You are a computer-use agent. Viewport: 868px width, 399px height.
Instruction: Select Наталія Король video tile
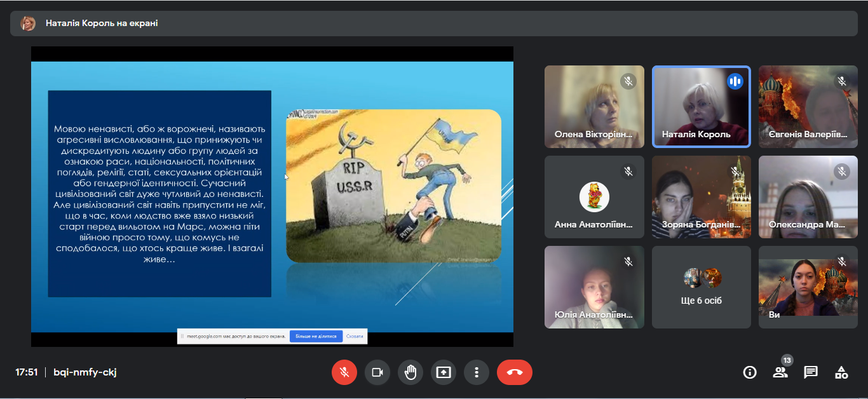click(x=702, y=106)
